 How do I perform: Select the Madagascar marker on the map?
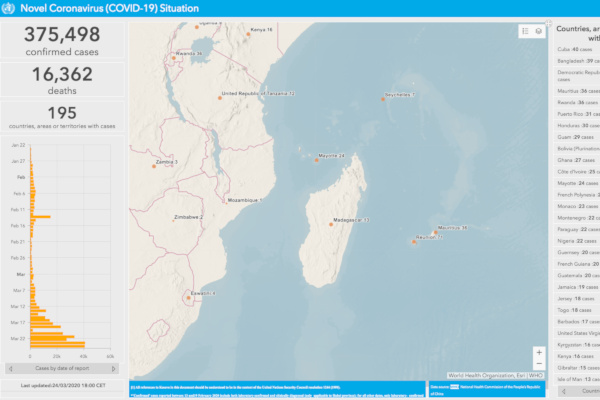(x=331, y=225)
